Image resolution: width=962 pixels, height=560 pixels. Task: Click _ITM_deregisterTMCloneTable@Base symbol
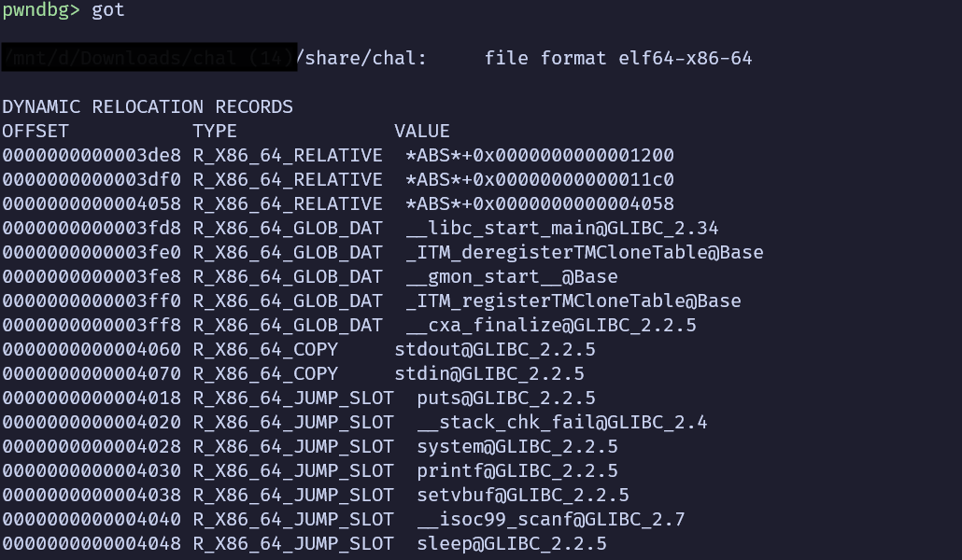(584, 252)
